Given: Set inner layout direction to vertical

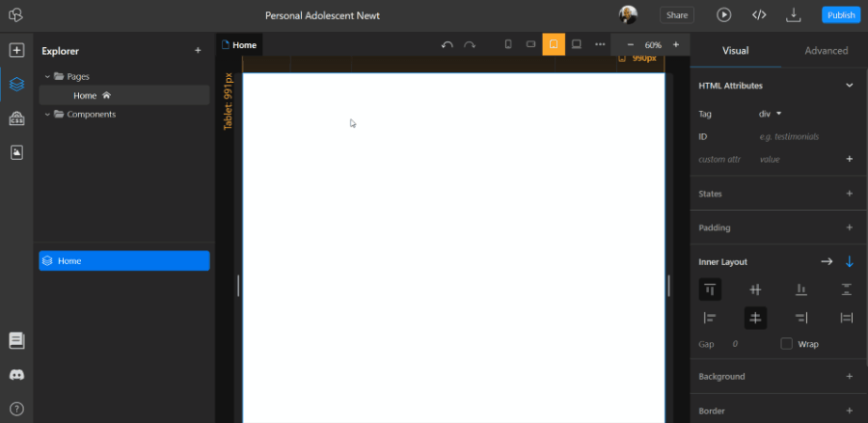Looking at the screenshot, I should 849,261.
